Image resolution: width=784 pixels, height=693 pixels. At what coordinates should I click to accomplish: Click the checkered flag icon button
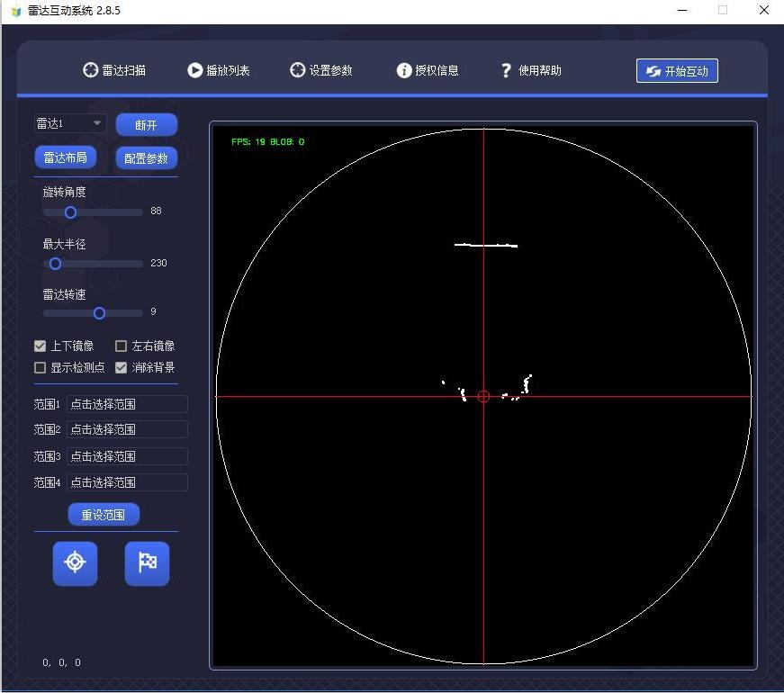147,562
